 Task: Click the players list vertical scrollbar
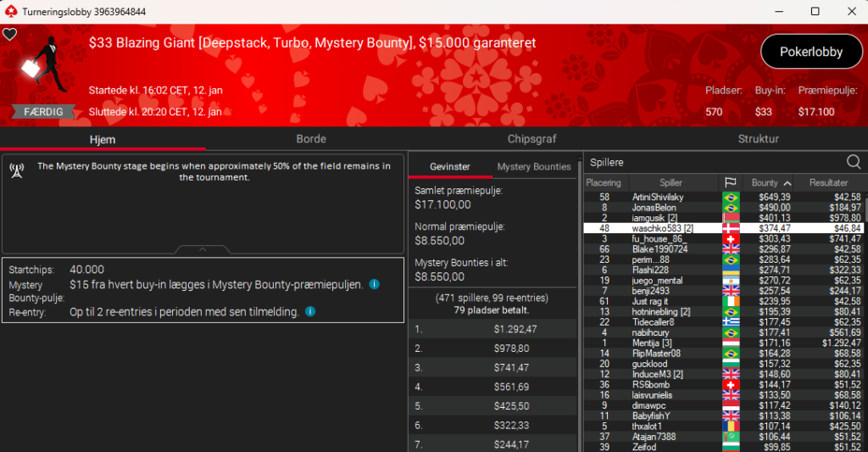pyautogui.click(x=864, y=322)
